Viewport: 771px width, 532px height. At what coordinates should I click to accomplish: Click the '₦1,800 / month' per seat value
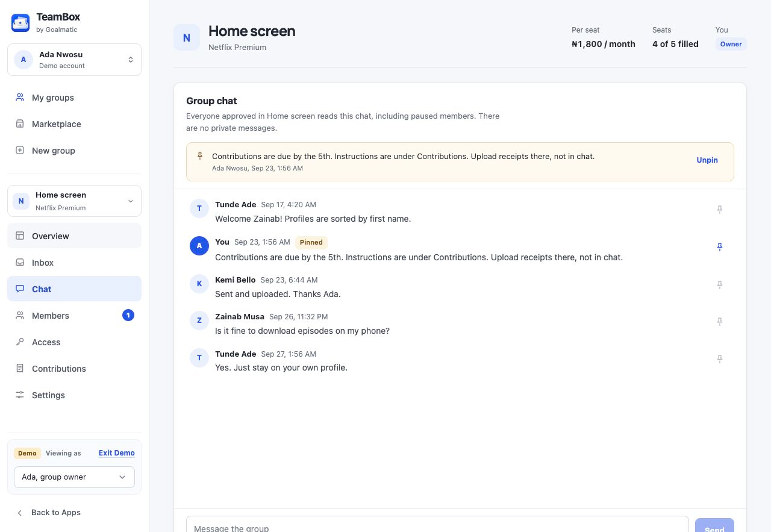[x=604, y=44]
